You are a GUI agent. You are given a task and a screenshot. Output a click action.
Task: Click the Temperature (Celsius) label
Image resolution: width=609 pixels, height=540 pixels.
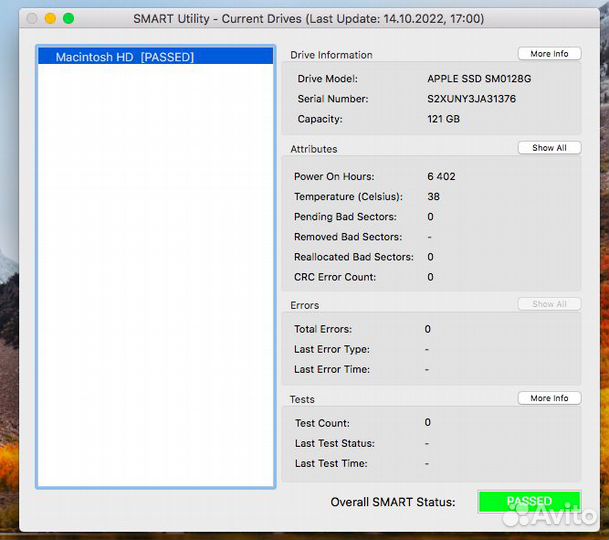click(x=348, y=197)
